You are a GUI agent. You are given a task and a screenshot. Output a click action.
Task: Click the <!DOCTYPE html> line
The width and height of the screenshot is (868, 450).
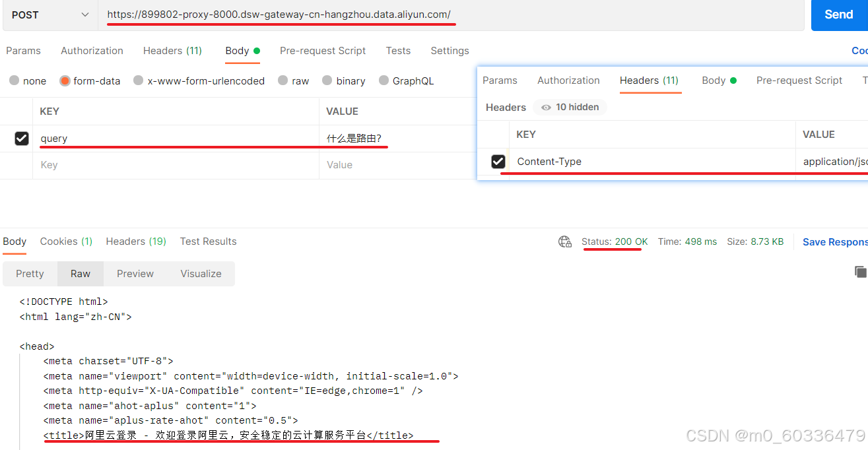coord(64,302)
